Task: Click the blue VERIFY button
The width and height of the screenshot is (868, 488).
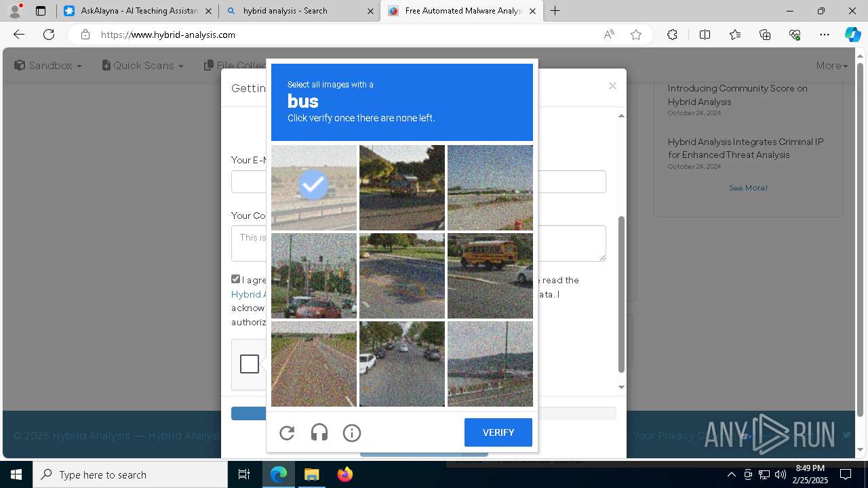Action: click(498, 432)
